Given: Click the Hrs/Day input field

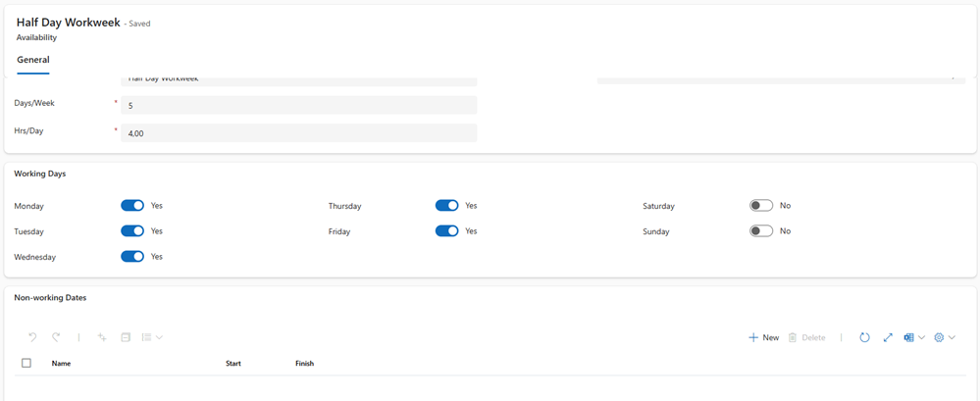Looking at the screenshot, I should [298, 132].
